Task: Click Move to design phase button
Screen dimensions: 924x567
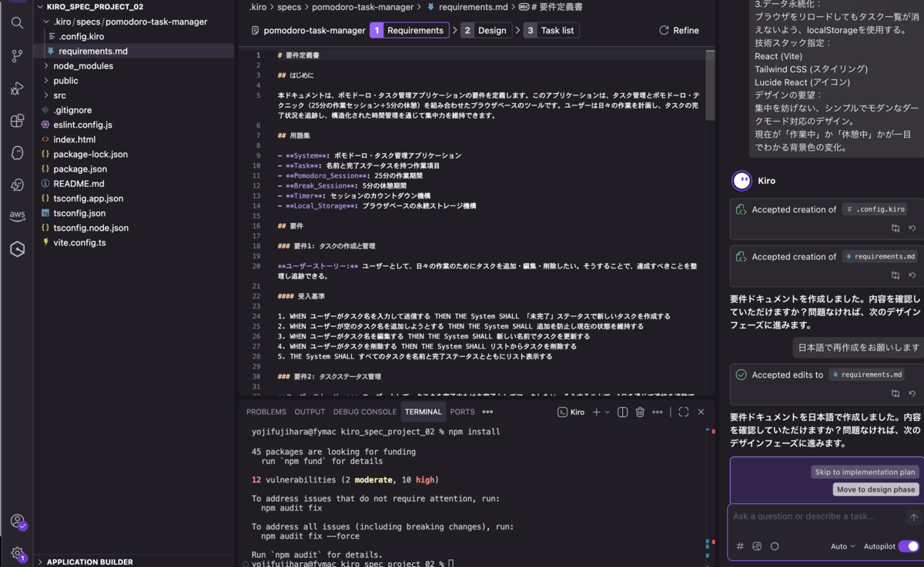Action: coord(876,490)
